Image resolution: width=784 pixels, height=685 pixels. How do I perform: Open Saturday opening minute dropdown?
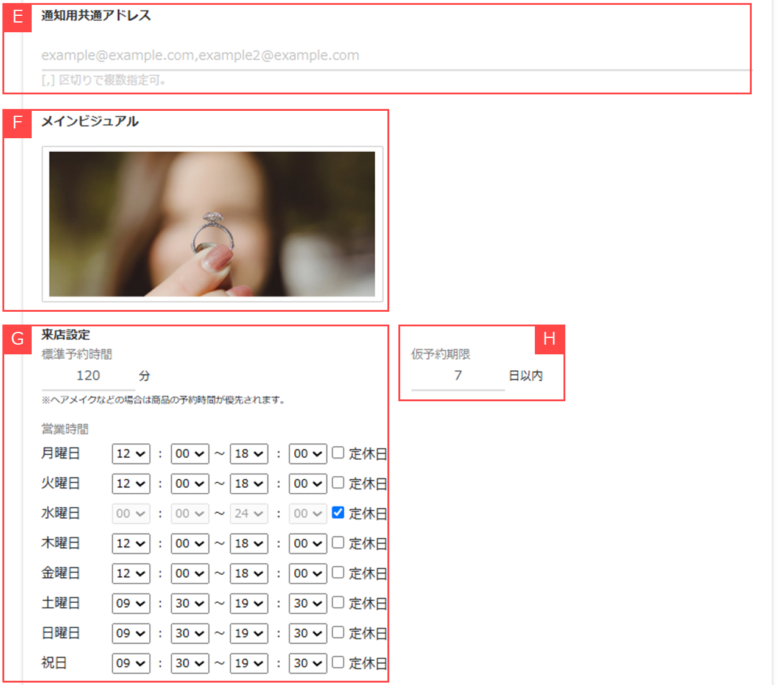(x=190, y=603)
